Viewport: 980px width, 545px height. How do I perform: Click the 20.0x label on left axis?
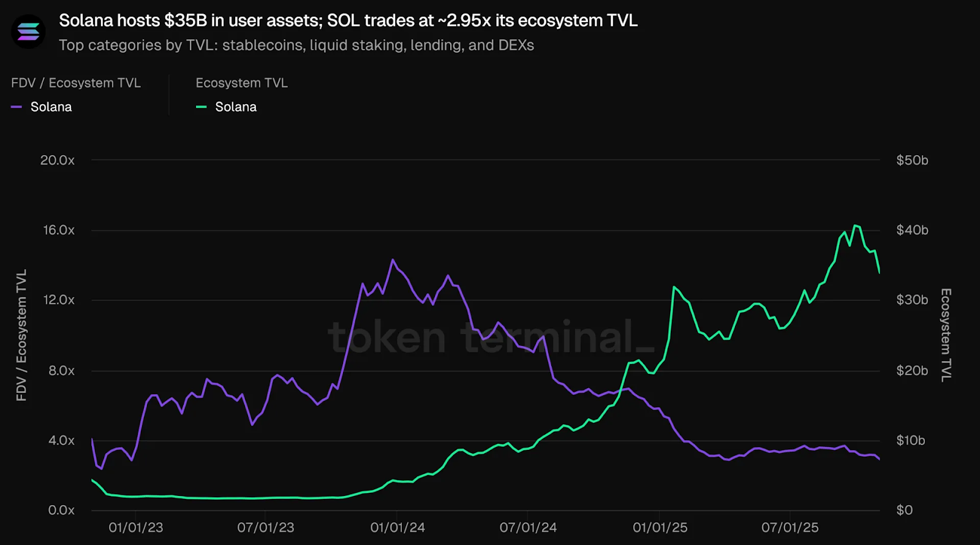(57, 161)
